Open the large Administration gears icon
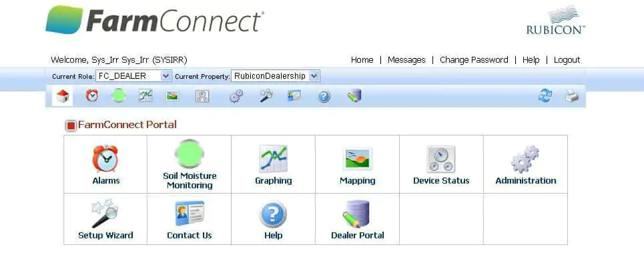Screen dimensions: 644x263 click(x=525, y=159)
